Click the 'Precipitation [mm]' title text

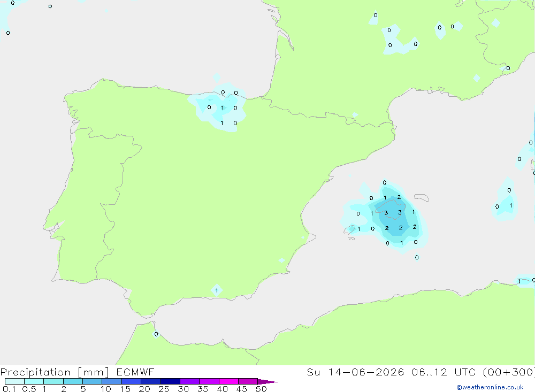click(x=55, y=372)
